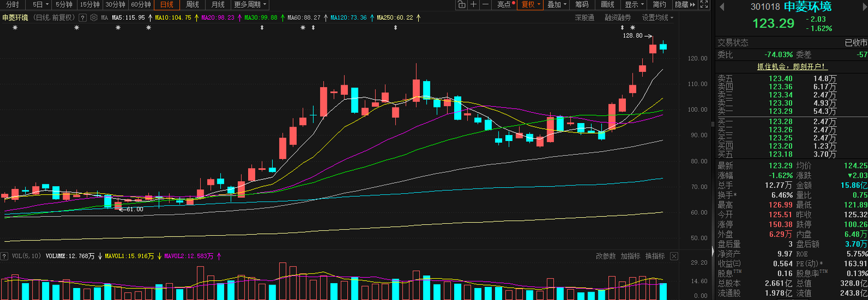This screenshot has width=868, height=300.
Task: Click the 跌停 limit-down price 100.26
Action: 855,224
